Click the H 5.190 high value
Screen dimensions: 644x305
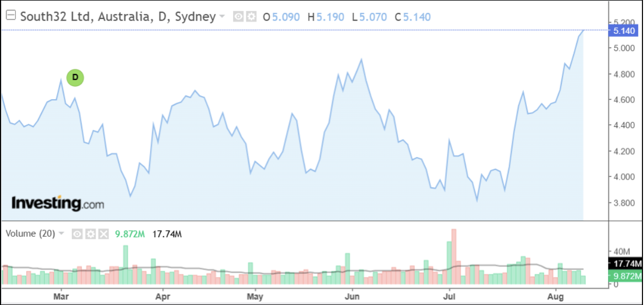click(326, 17)
